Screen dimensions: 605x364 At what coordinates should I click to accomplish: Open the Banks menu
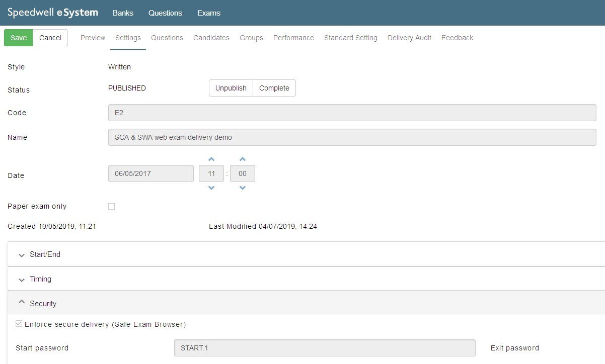(x=123, y=13)
